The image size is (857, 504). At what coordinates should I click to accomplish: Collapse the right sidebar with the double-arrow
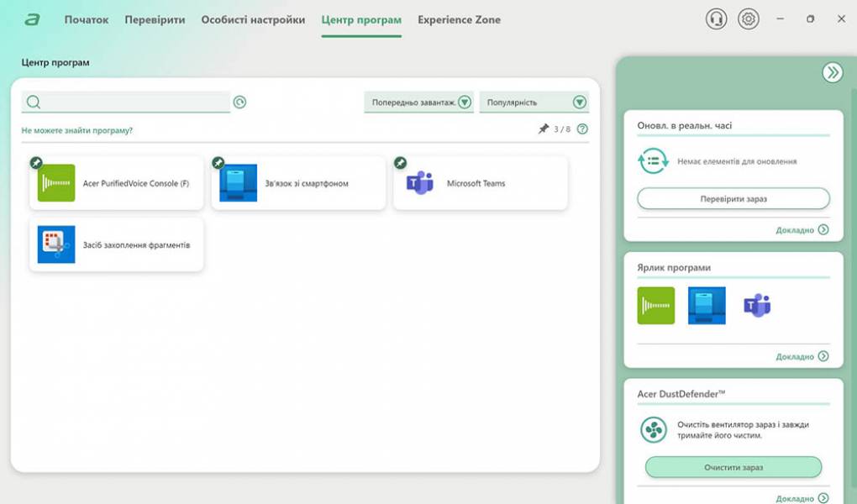(x=832, y=72)
